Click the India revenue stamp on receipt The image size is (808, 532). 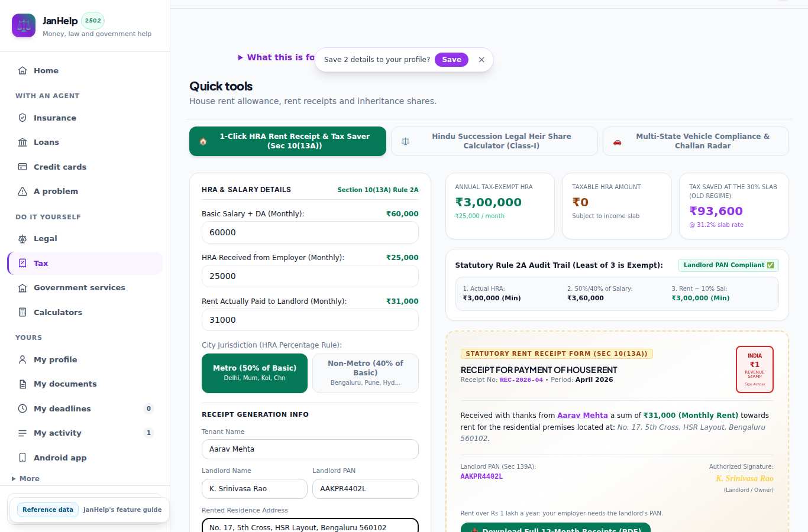(x=755, y=369)
